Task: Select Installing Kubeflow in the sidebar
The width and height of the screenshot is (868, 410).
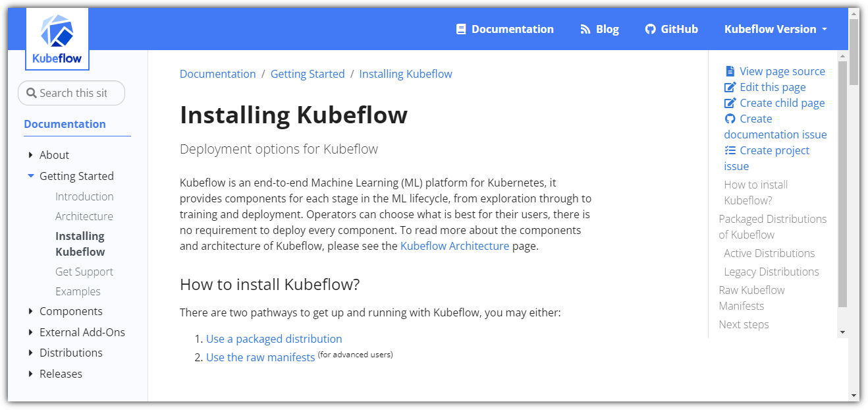Action: pyautogui.click(x=80, y=244)
